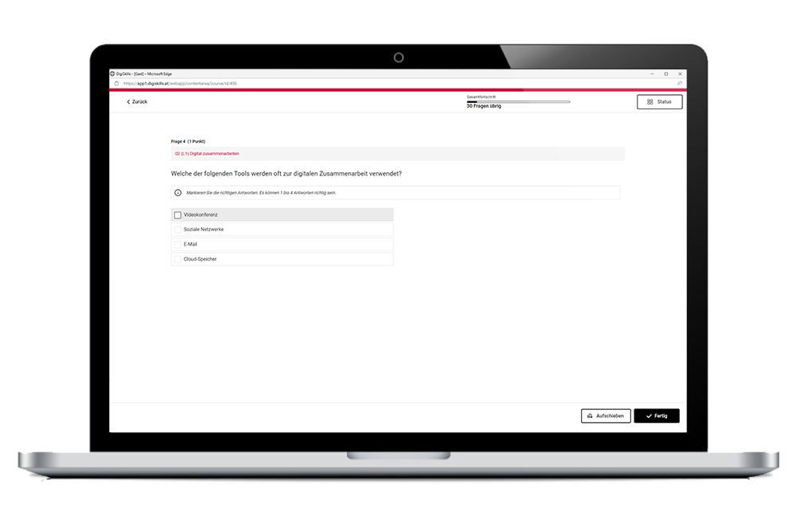Click the info icon in the hint box

[178, 193]
